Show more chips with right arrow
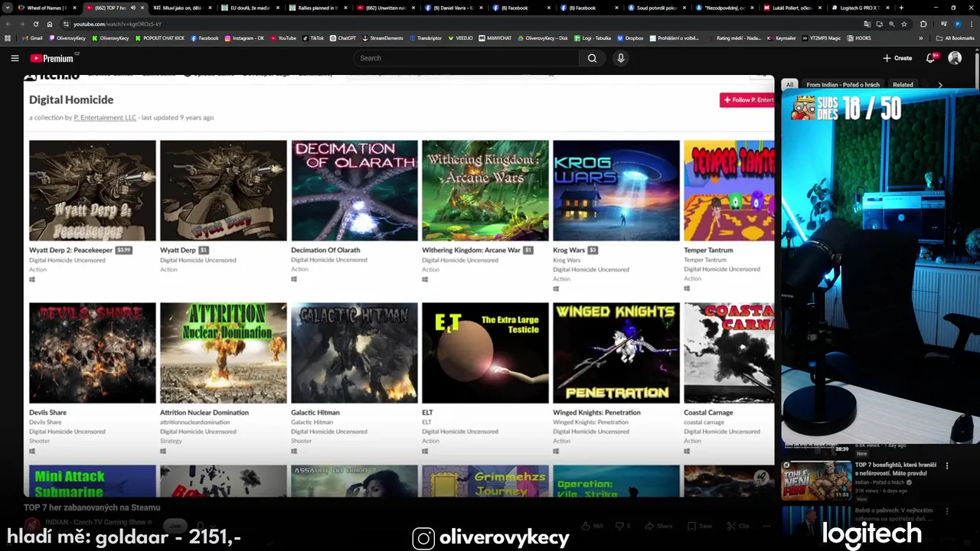 [x=940, y=85]
